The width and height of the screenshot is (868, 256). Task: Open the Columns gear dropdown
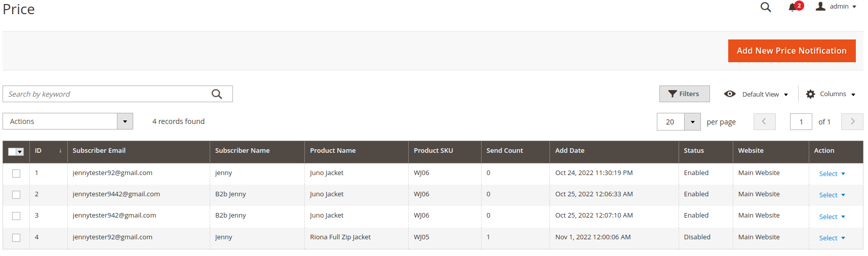click(x=831, y=94)
